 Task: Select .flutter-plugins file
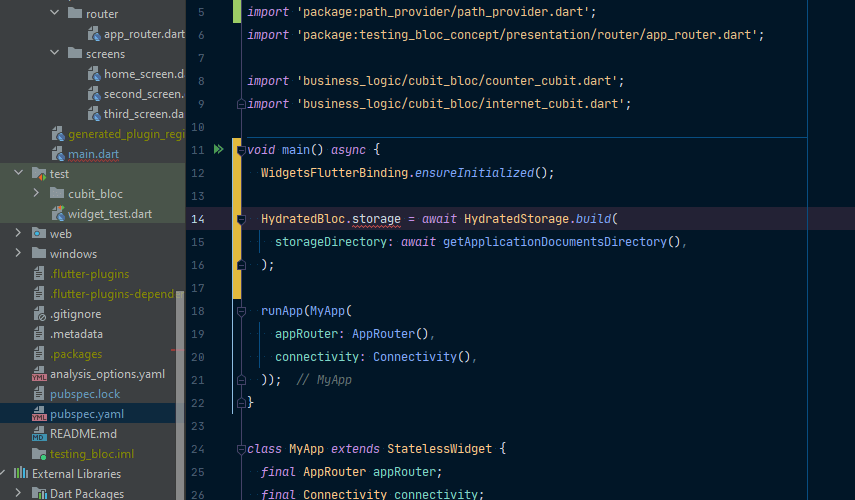click(x=89, y=274)
